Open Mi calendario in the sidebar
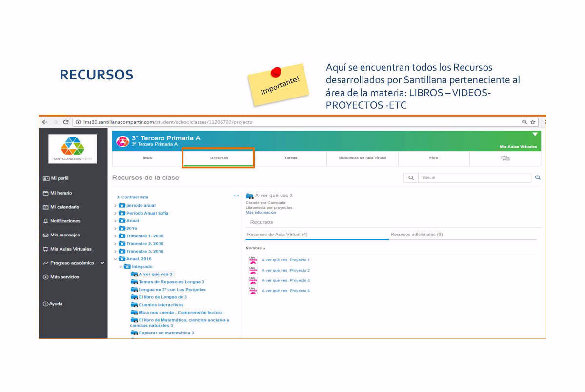This screenshot has width=585, height=392. pos(61,207)
